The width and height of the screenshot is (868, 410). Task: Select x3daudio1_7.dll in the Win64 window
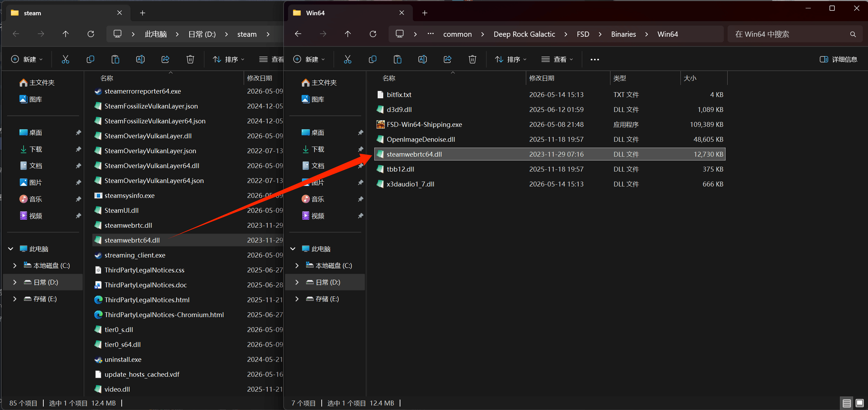(x=550, y=184)
